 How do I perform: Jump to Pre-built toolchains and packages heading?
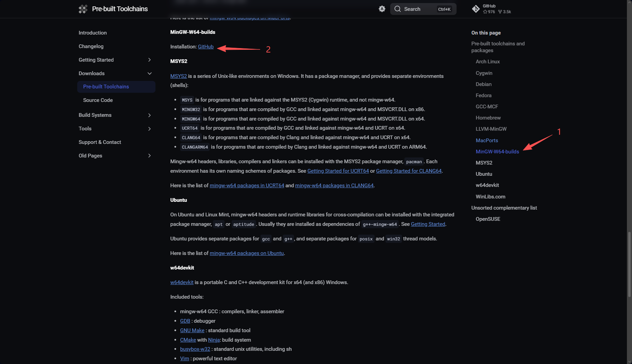498,47
